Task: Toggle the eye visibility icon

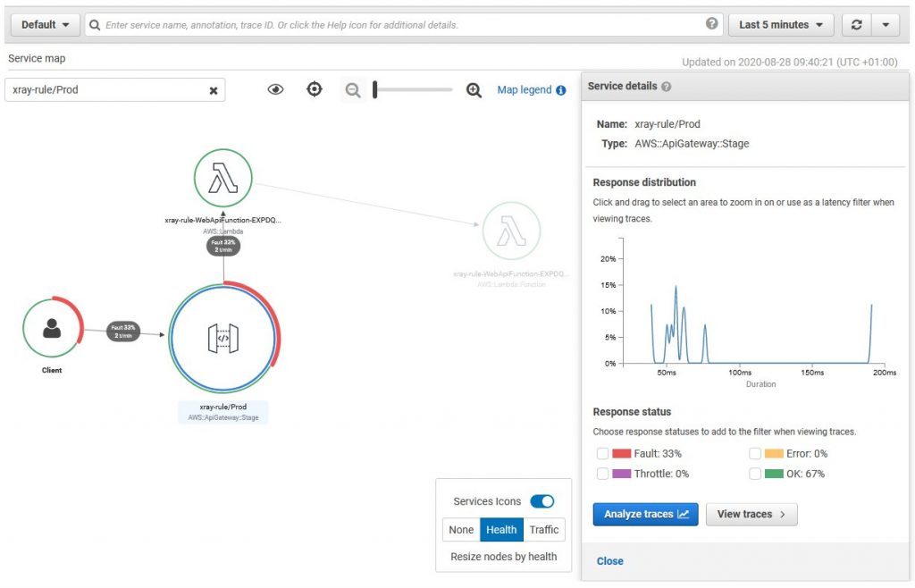Action: [x=275, y=89]
